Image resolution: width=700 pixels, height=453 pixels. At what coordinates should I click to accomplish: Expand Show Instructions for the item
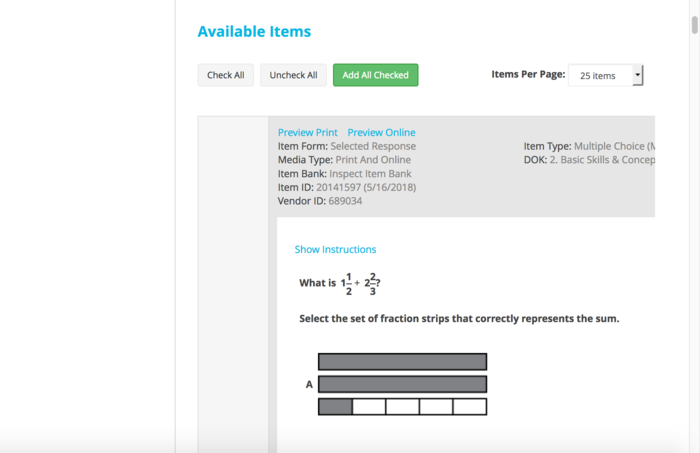(x=335, y=249)
